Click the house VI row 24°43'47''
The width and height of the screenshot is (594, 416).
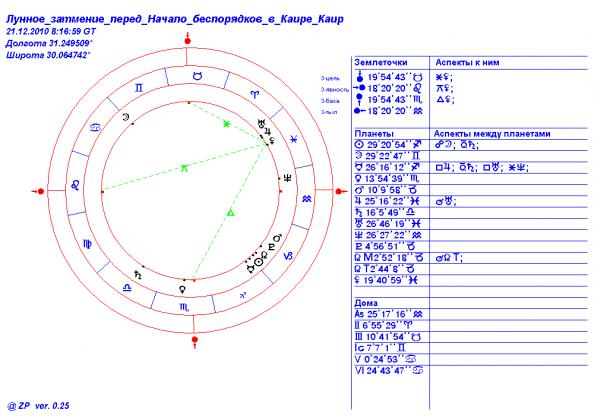pyautogui.click(x=389, y=371)
